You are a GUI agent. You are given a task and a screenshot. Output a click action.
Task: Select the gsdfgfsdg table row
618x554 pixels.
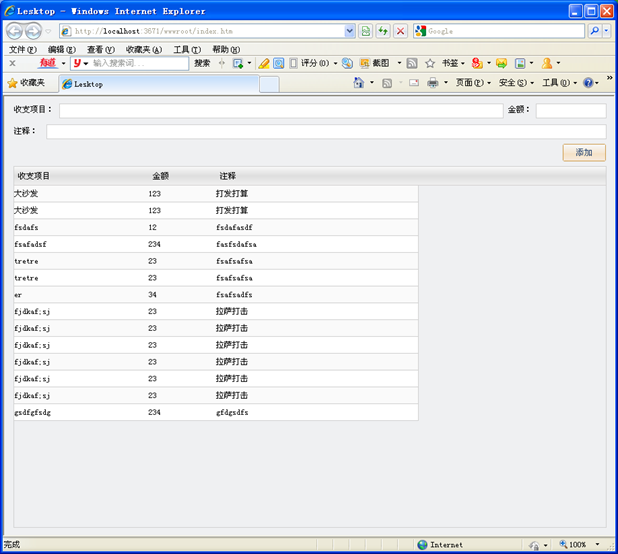(216, 412)
